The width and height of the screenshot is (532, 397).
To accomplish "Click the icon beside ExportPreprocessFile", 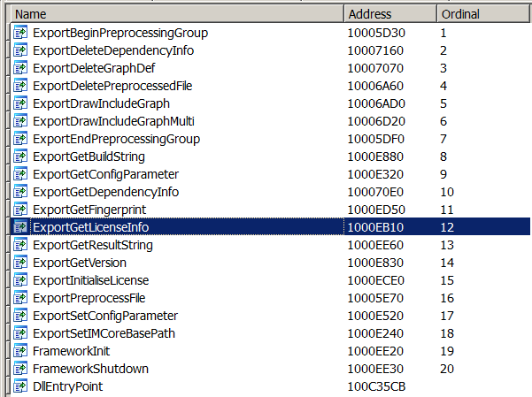I will tap(20, 298).
